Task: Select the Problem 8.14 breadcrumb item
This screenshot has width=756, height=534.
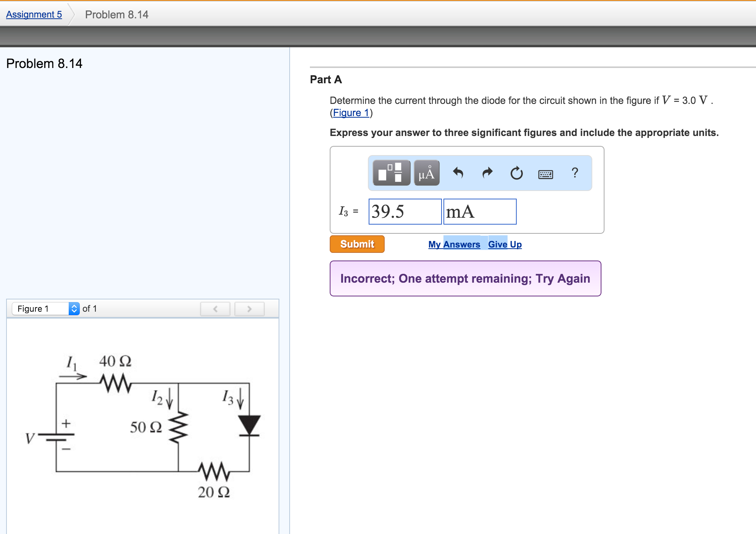Action: (116, 14)
